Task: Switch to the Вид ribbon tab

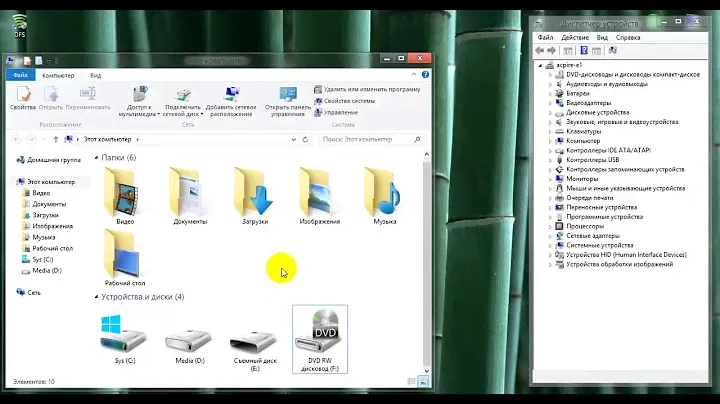Action: tap(95, 75)
